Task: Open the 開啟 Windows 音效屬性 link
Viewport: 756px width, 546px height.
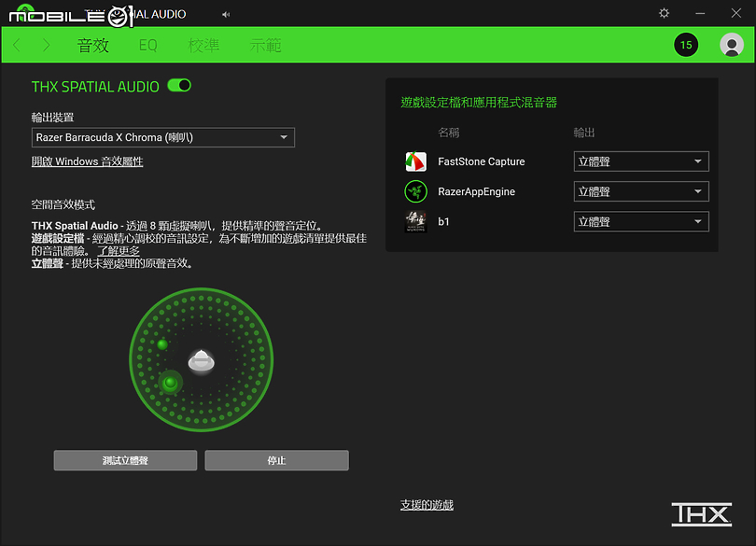Action: pos(88,161)
